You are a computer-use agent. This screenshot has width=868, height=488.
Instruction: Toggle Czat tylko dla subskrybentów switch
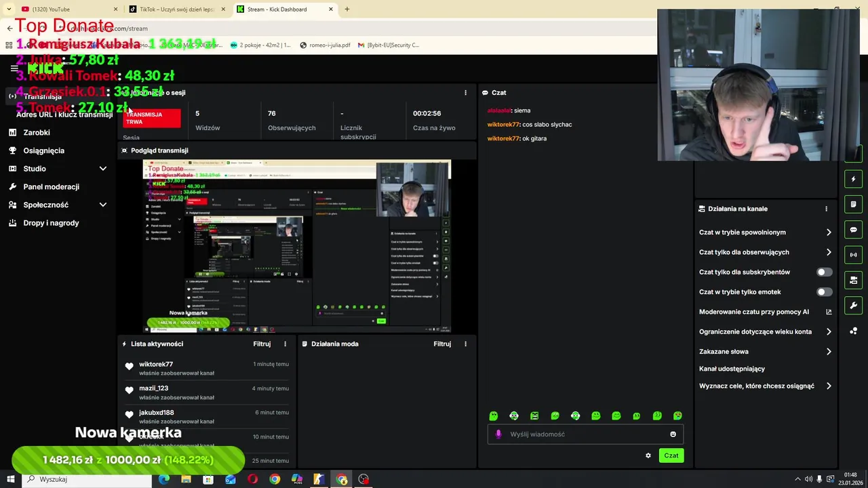(x=824, y=272)
